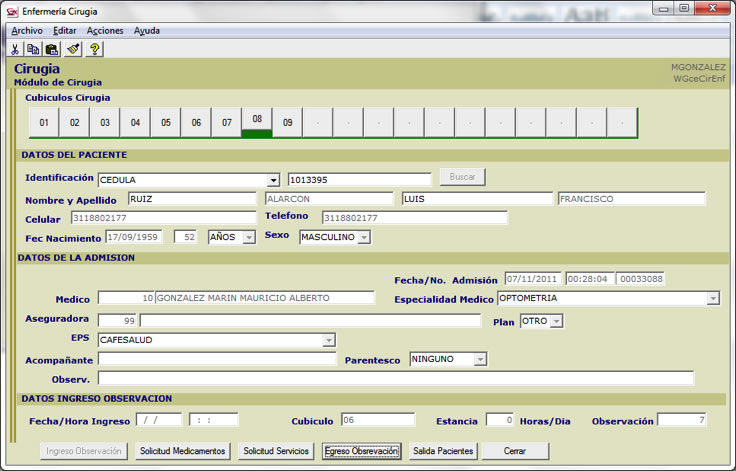736x471 pixels.
Task: Click the Fecha Ingreso date field
Action: [159, 420]
